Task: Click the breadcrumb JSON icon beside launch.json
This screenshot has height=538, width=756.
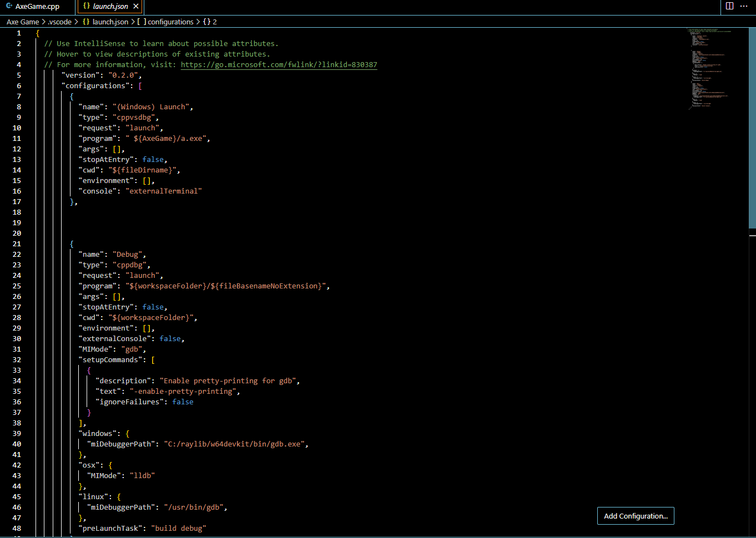Action: 86,22
